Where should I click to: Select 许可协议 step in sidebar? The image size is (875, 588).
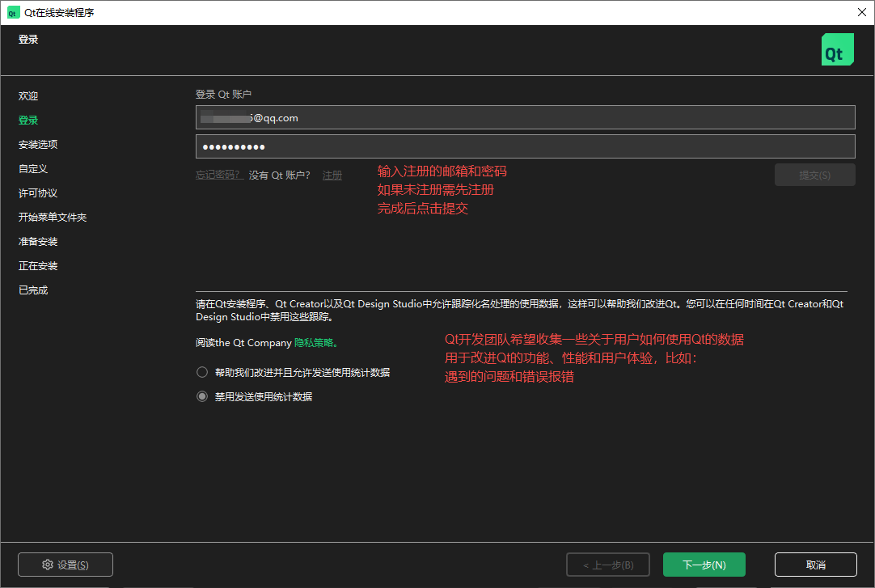coord(38,193)
